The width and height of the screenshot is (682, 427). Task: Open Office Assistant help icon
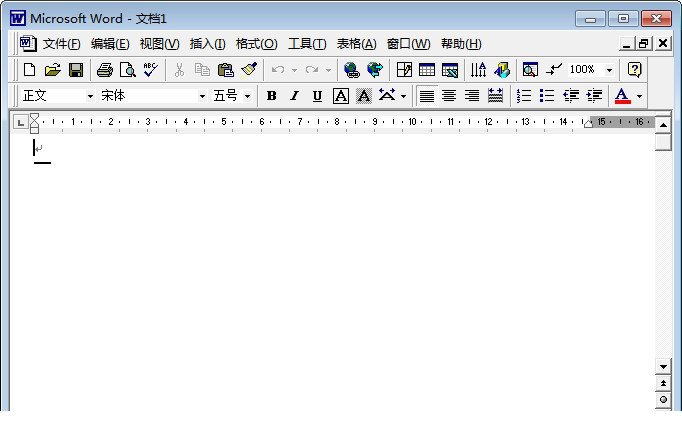pyautogui.click(x=635, y=70)
